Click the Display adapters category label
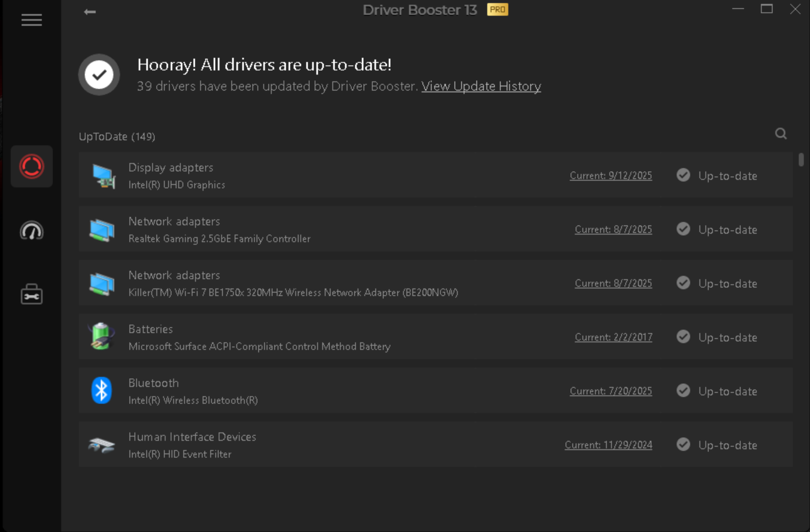 tap(171, 167)
